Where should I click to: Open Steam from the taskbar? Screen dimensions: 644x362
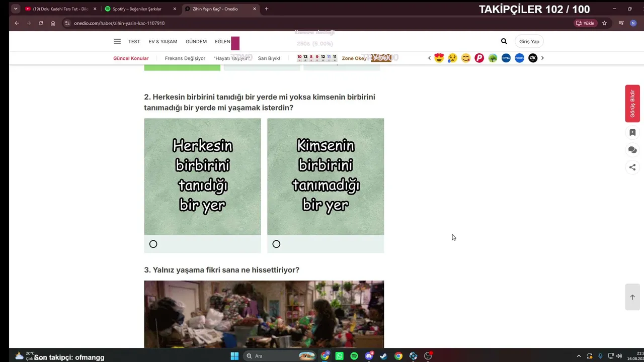click(x=383, y=356)
